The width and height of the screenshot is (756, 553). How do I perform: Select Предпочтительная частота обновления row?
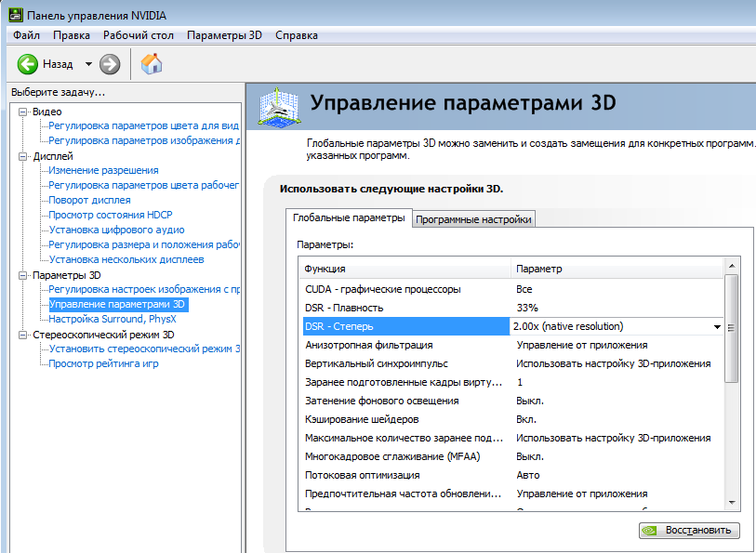512,494
